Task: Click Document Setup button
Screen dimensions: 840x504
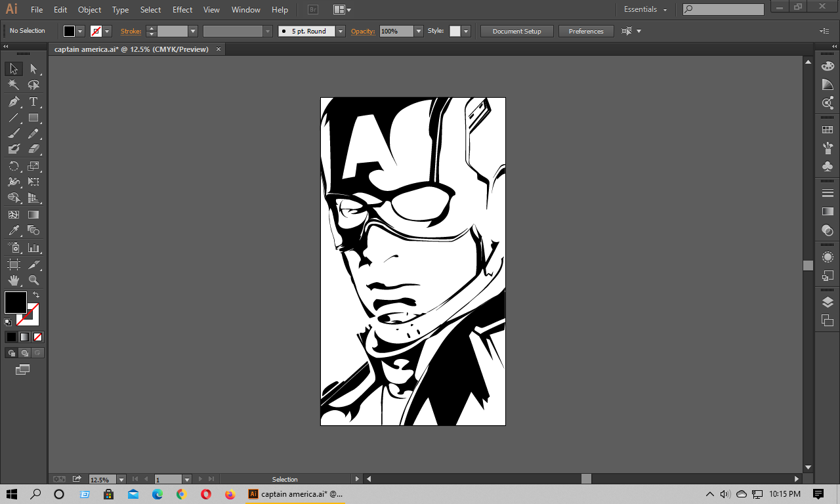Action: (517, 31)
